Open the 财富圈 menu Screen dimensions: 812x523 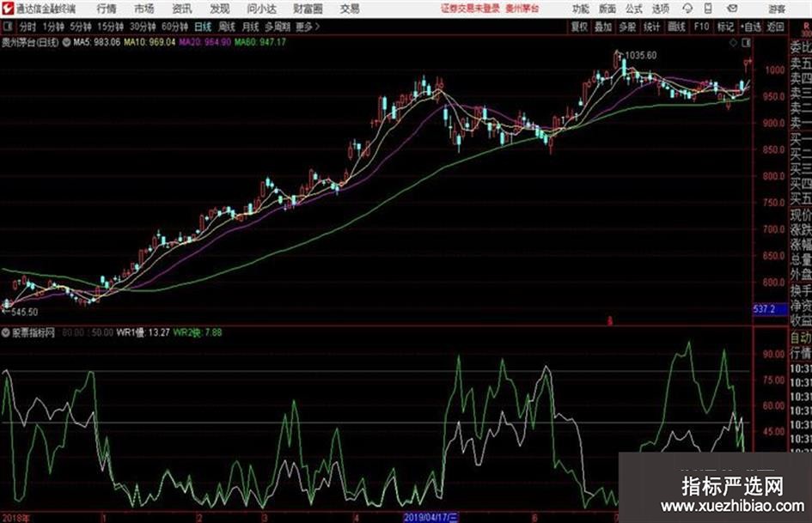point(308,9)
